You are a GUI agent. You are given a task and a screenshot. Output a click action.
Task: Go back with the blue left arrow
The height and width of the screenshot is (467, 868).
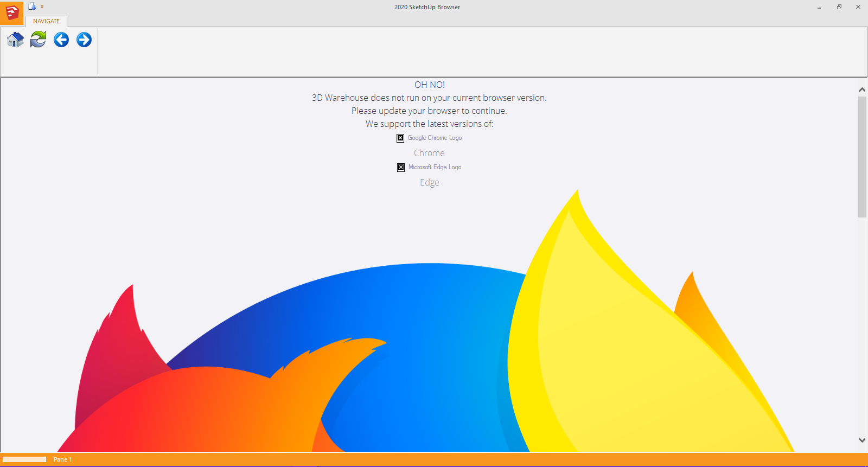[x=61, y=40]
